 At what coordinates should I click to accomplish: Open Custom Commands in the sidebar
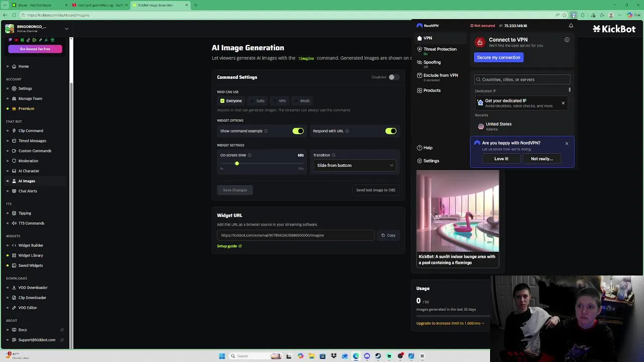pos(35,151)
